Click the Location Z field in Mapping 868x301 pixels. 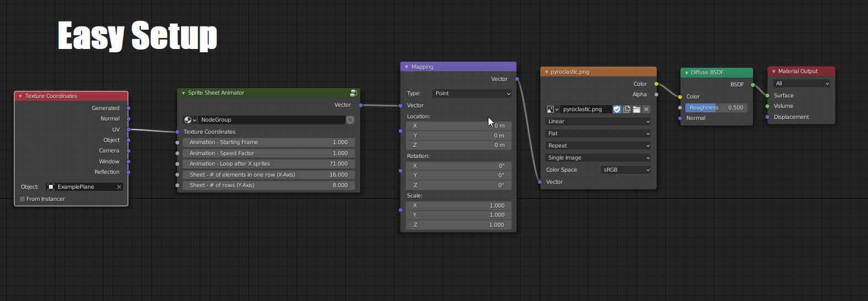[x=459, y=145]
